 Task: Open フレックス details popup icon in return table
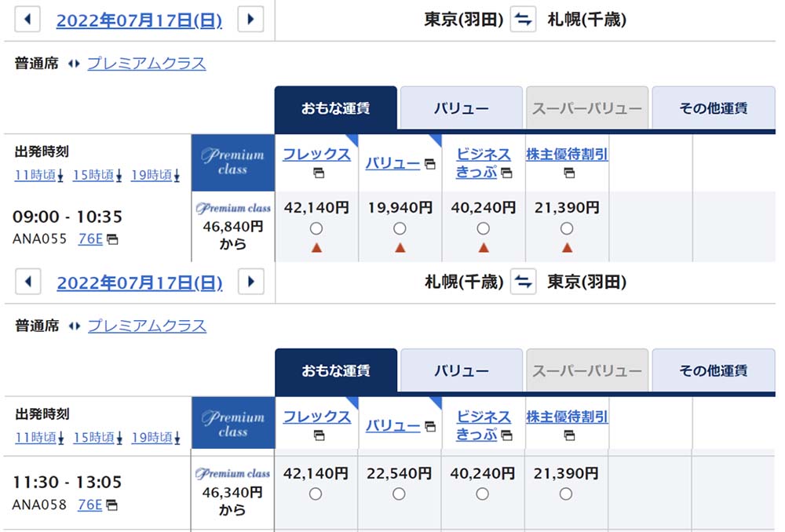pyautogui.click(x=319, y=435)
